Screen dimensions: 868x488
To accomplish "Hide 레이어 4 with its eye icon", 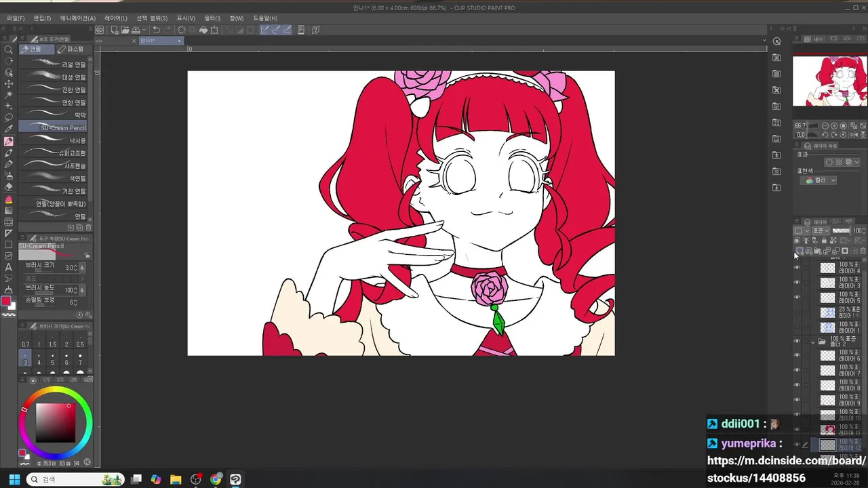I will click(797, 268).
